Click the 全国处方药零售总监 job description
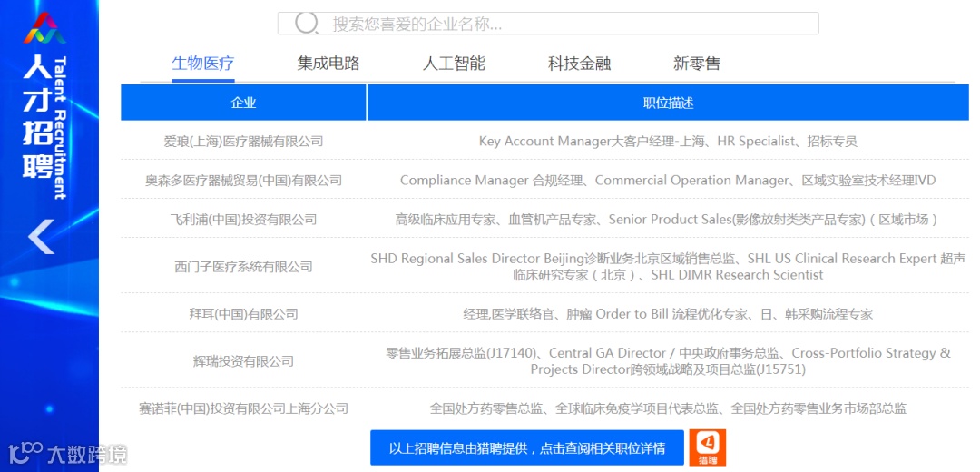Screen dimensions: 980x472 [668, 408]
